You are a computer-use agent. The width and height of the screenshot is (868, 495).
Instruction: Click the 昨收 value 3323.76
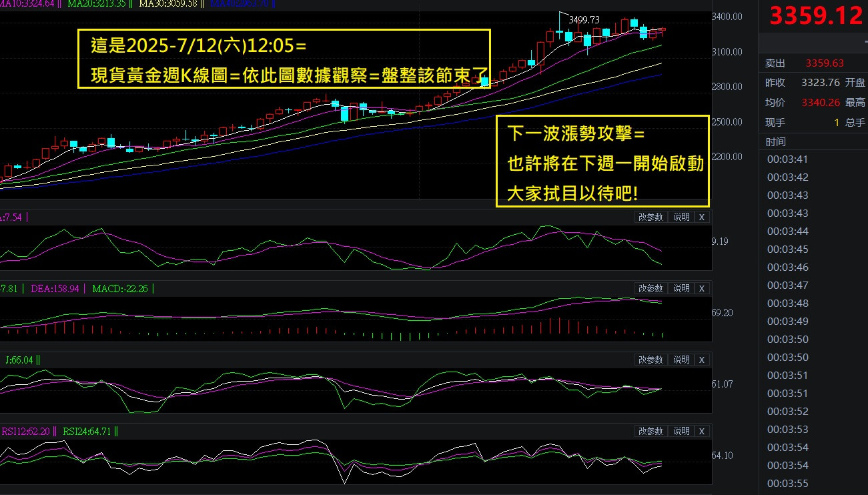coord(821,83)
